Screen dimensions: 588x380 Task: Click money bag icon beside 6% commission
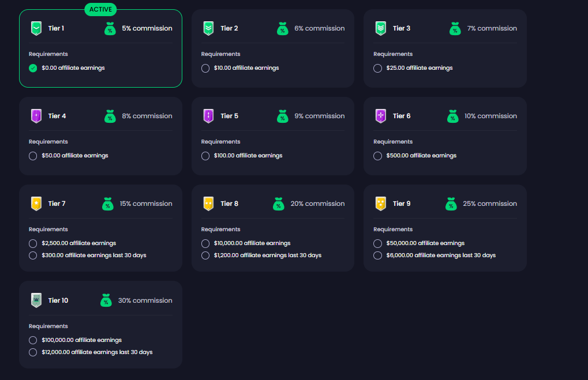282,28
